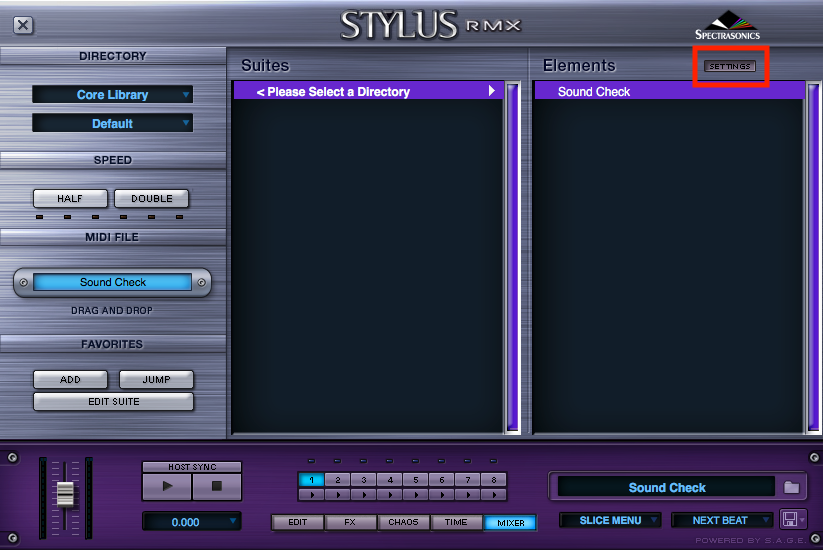This screenshot has height=550, width=823.
Task: Open the Core Library directory dropdown
Action: pyautogui.click(x=112, y=94)
